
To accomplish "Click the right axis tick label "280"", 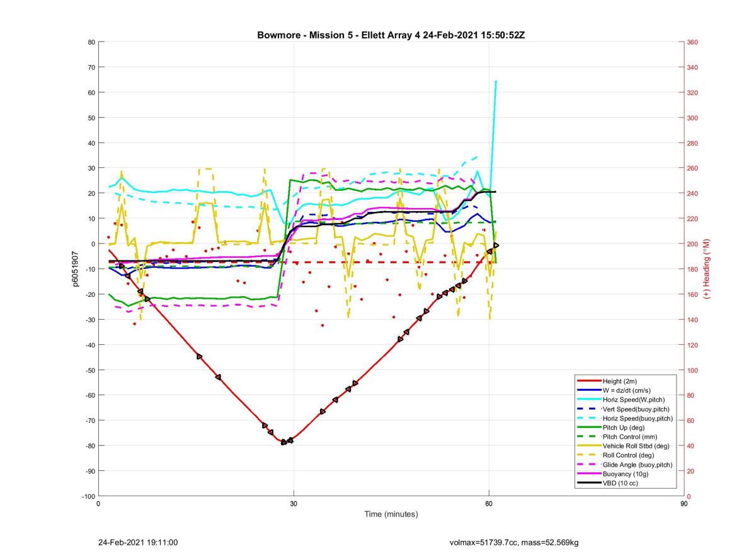I will point(692,143).
